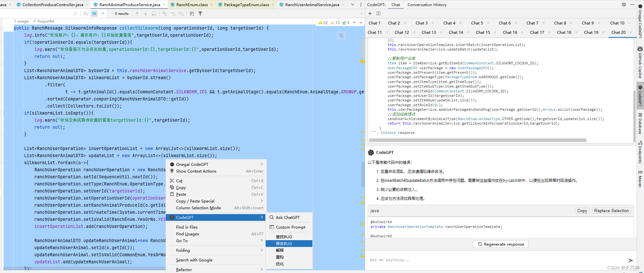Close the Chat 10 tab
The width and height of the screenshot is (644, 273).
pyautogui.click(x=630, y=23)
